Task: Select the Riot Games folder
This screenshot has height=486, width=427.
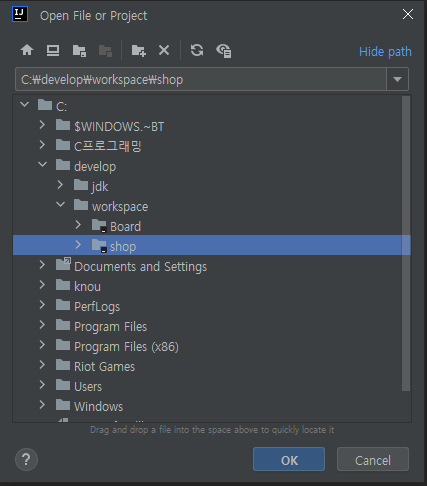Action: 104,367
